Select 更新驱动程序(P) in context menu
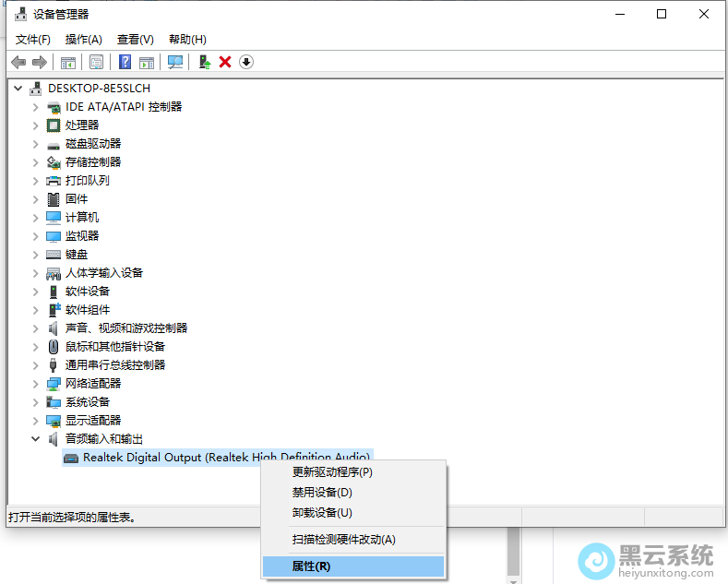This screenshot has height=584, width=728. tap(332, 472)
